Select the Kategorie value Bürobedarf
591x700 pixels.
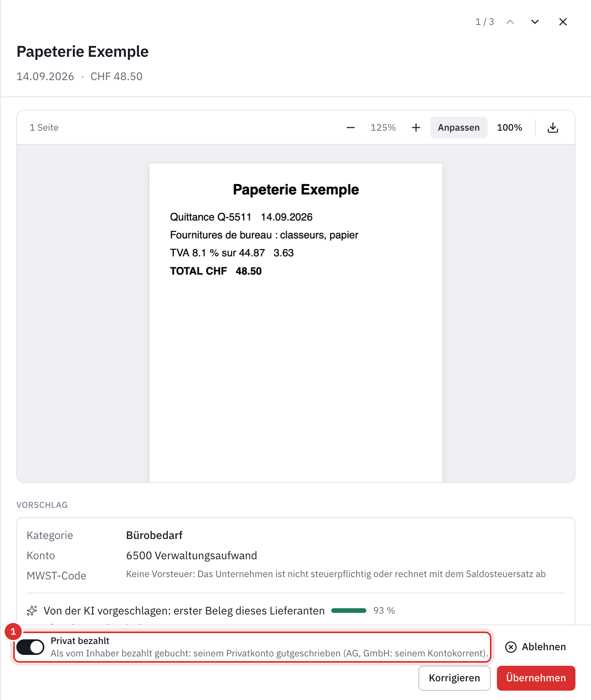coord(154,535)
